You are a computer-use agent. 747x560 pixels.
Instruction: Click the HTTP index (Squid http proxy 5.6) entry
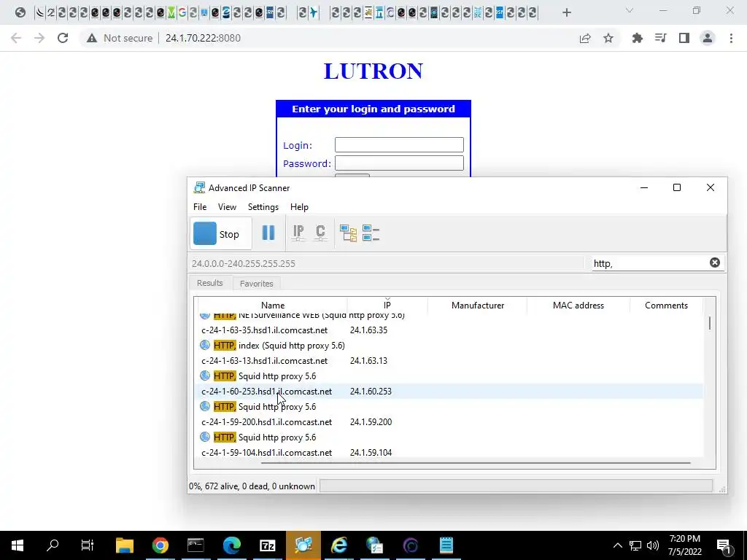click(279, 345)
